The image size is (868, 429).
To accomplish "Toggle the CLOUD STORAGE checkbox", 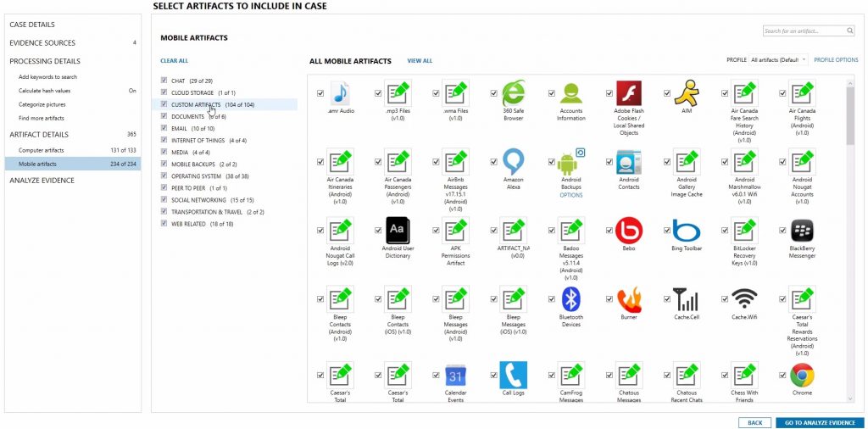I will [164, 92].
